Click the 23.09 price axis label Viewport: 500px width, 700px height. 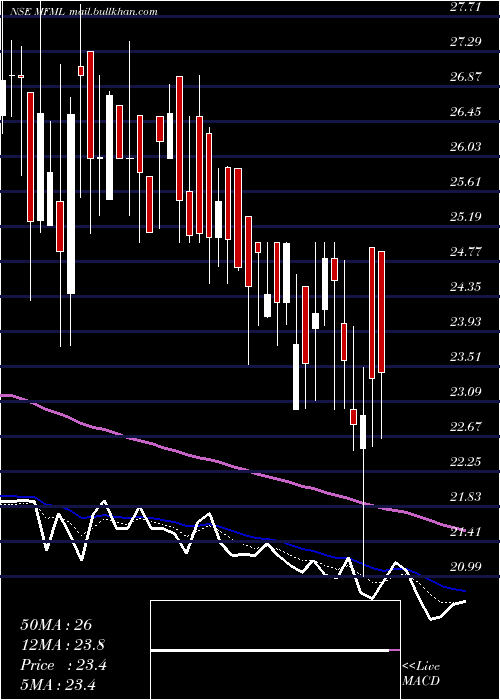coord(466,392)
